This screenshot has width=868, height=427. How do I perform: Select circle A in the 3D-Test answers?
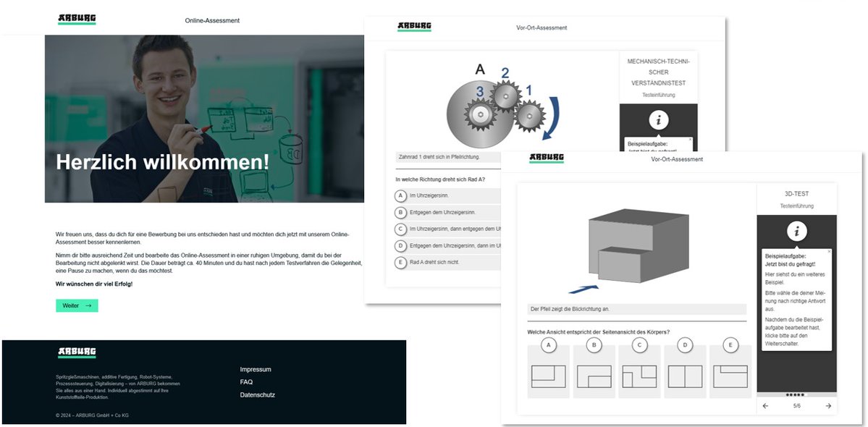coord(549,346)
